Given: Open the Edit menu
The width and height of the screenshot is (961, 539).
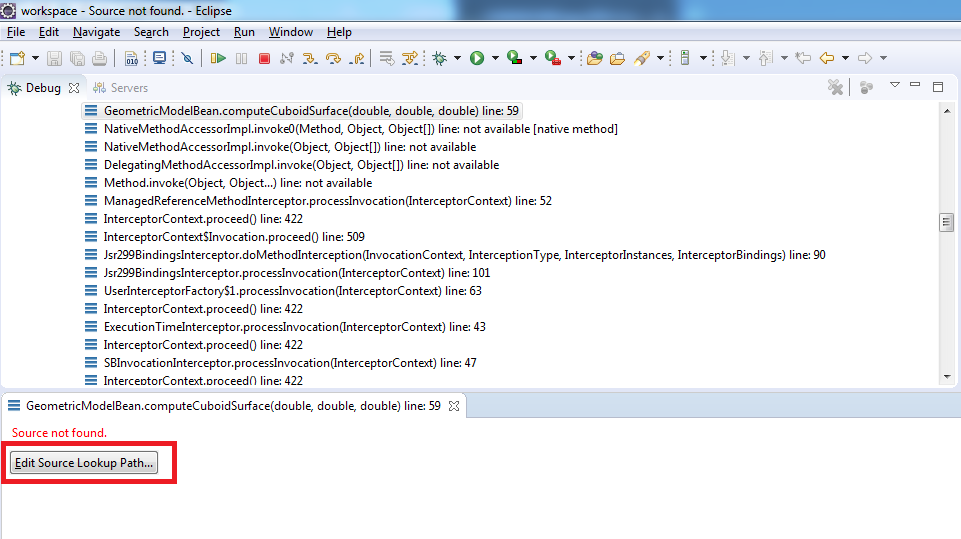Looking at the screenshot, I should [48, 32].
